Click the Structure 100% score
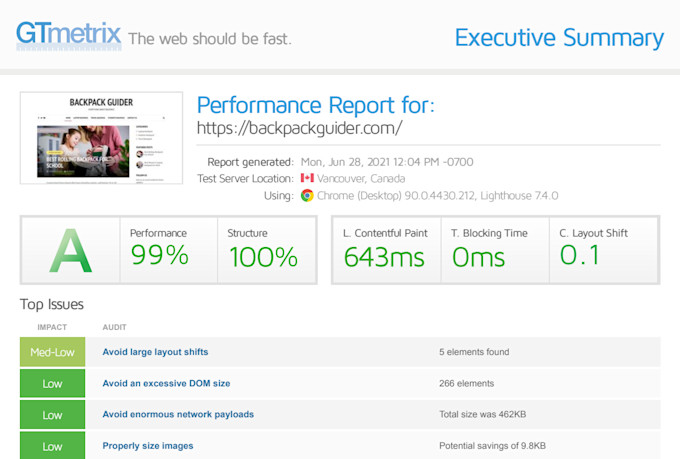 (x=263, y=257)
